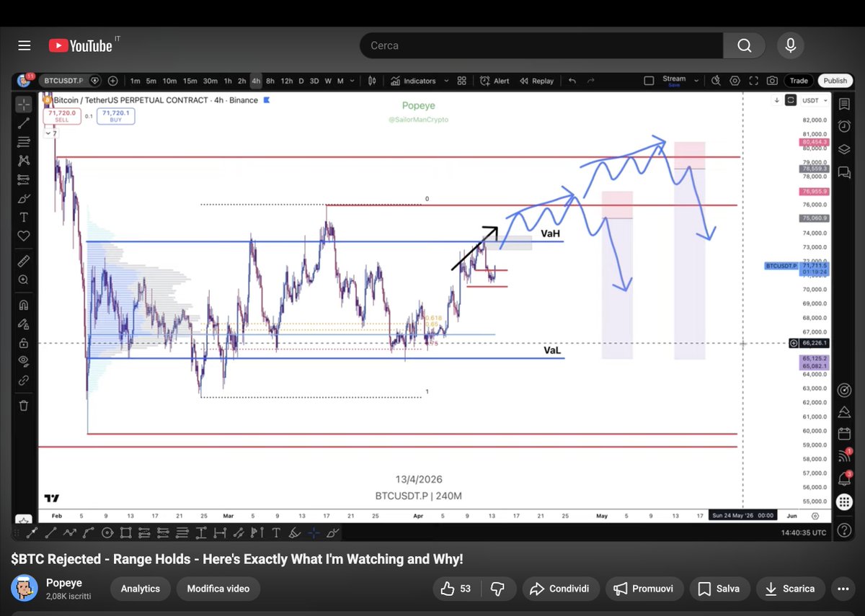Open the YouTube hamburger guide menu

point(25,45)
